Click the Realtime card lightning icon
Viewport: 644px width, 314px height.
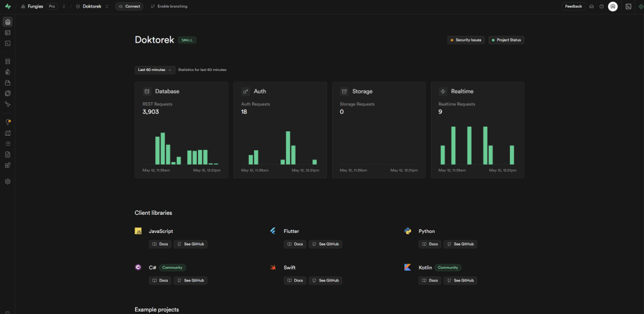tap(443, 92)
